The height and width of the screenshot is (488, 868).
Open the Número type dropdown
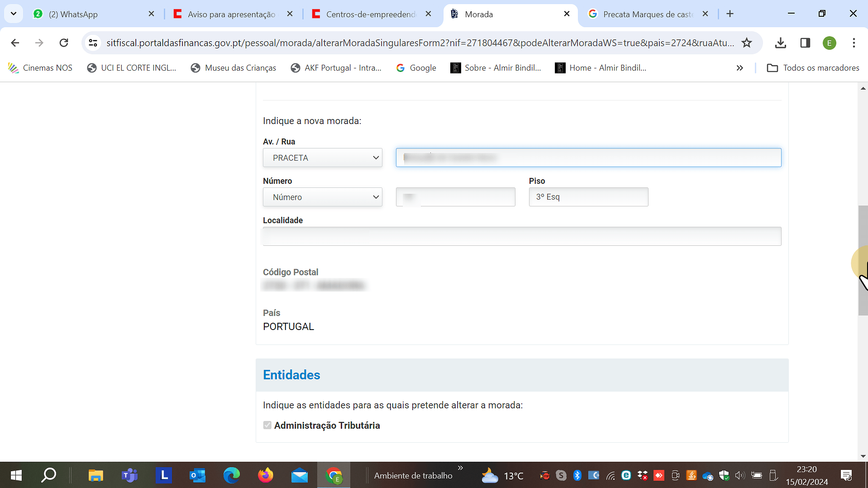click(x=323, y=197)
